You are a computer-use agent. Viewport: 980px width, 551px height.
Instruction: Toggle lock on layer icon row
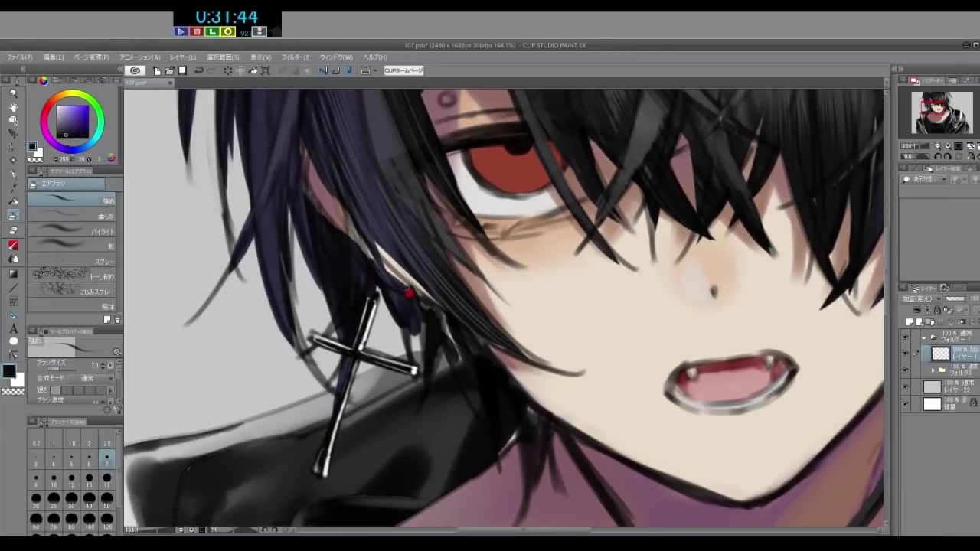[938, 310]
